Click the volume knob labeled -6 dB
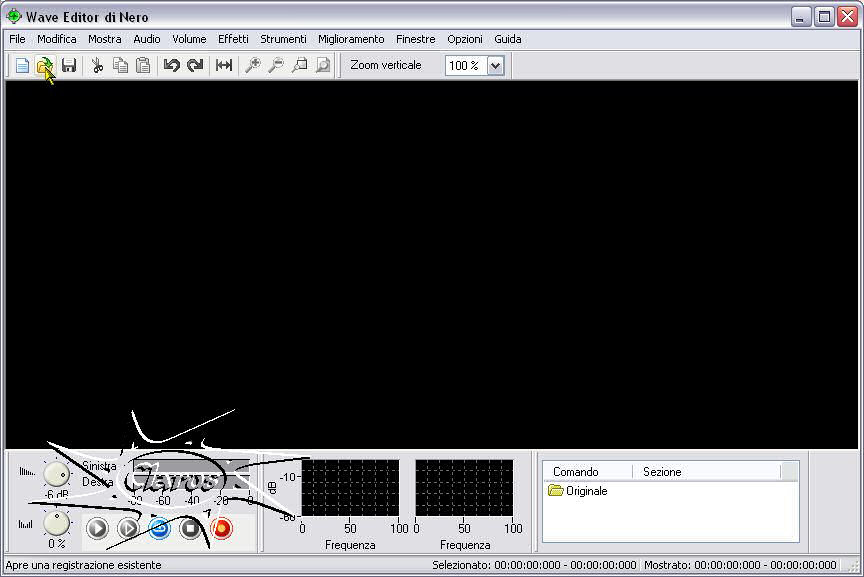This screenshot has height=577, width=864. coord(56,473)
